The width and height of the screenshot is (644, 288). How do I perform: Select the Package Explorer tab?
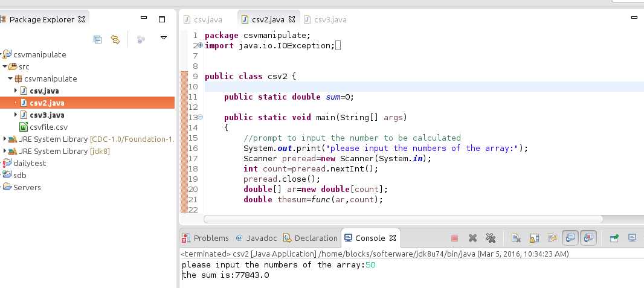tap(42, 19)
